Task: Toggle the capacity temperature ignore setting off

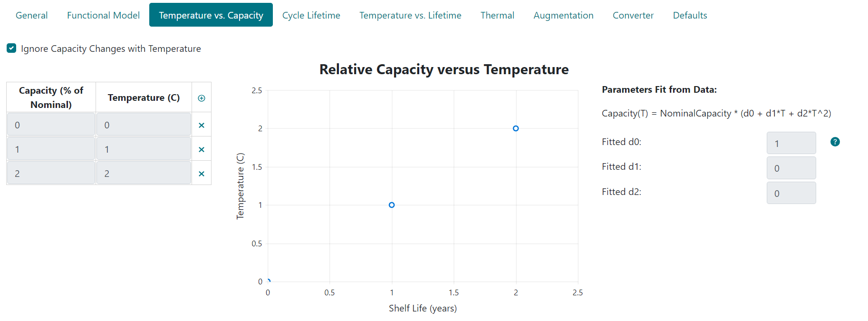Action: [x=11, y=48]
